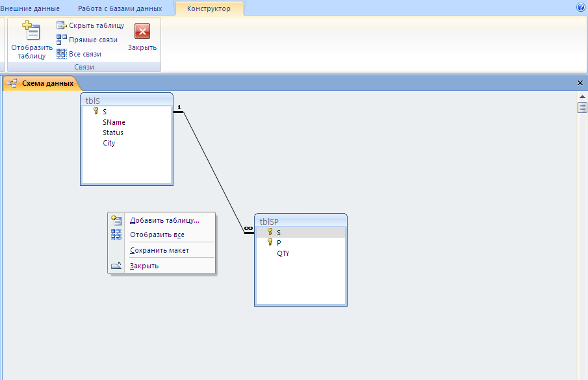Click the Добавить таблицу context menu icon
This screenshot has width=588, height=380.
point(116,220)
